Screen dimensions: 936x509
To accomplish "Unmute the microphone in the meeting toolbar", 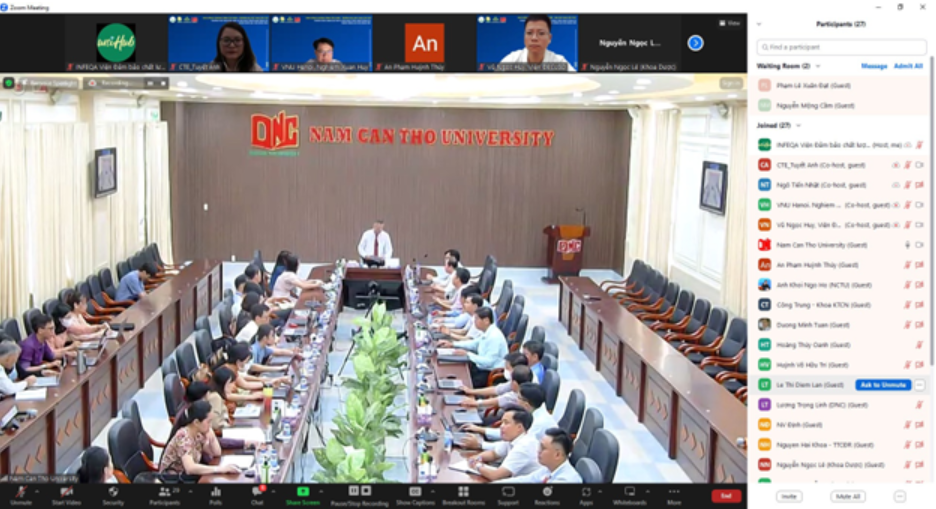I will 21,495.
